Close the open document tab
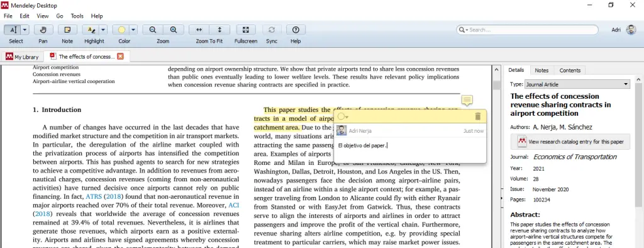The height and width of the screenshot is (248, 644). (x=120, y=57)
